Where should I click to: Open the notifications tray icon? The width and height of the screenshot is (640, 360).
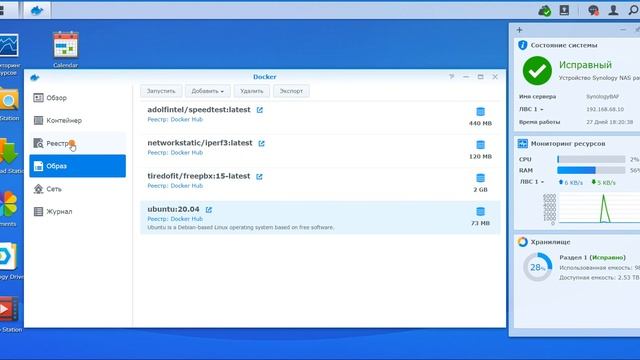(x=593, y=11)
